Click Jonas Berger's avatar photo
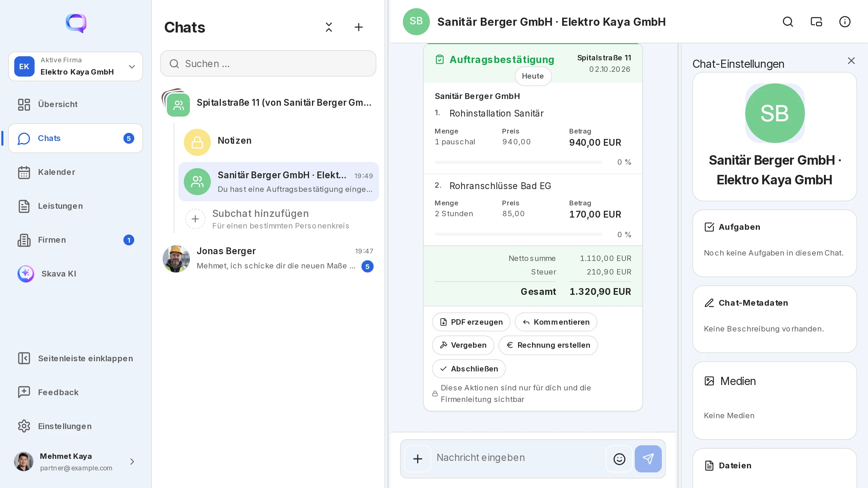 tap(176, 259)
